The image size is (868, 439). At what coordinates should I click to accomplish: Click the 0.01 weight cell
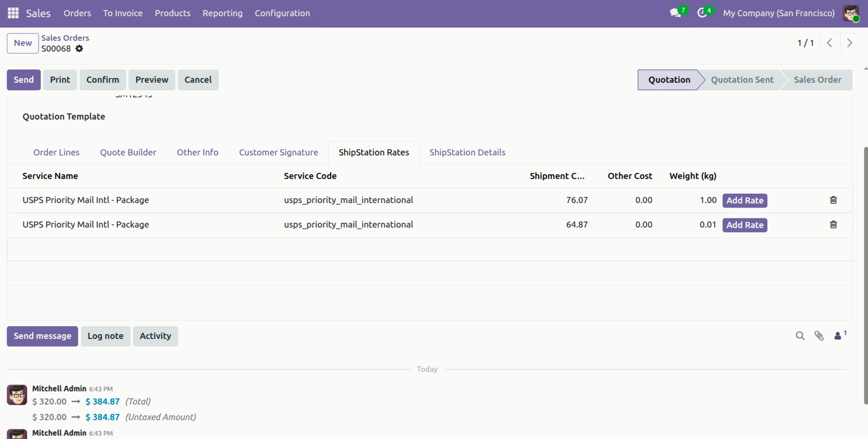[x=708, y=224]
